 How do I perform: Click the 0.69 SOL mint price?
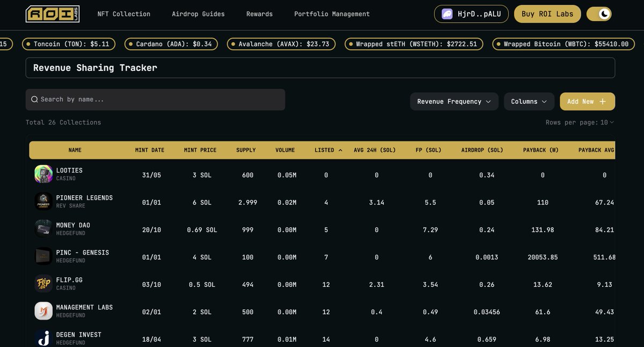[202, 230]
